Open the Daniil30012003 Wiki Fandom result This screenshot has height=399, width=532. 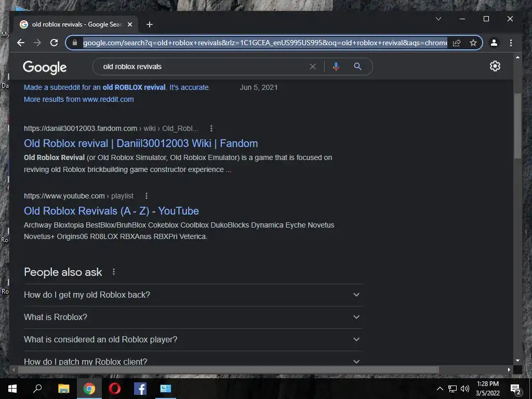coord(141,143)
